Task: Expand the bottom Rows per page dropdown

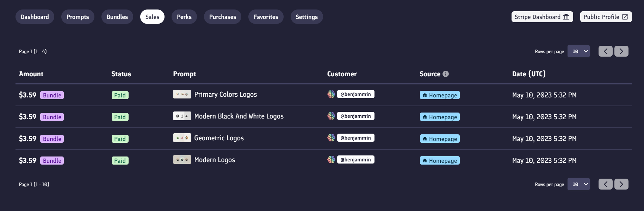Action: 578,184
